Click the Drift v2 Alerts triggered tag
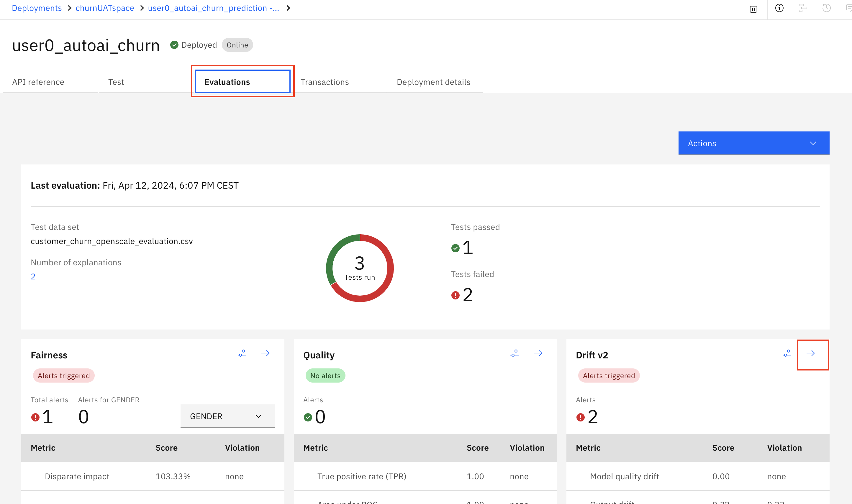 (609, 375)
